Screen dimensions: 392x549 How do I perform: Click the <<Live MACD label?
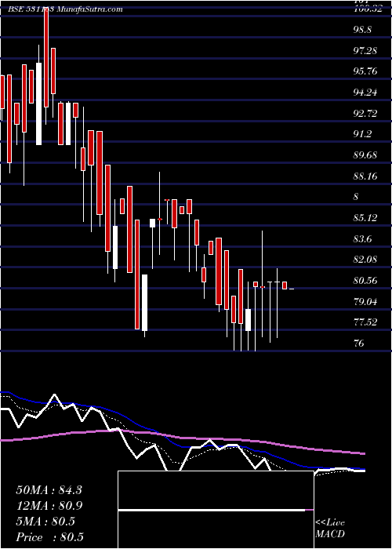(330, 529)
